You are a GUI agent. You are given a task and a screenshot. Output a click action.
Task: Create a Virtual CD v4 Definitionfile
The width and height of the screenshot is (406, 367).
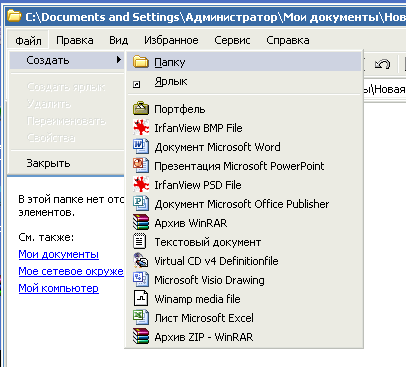click(244, 261)
